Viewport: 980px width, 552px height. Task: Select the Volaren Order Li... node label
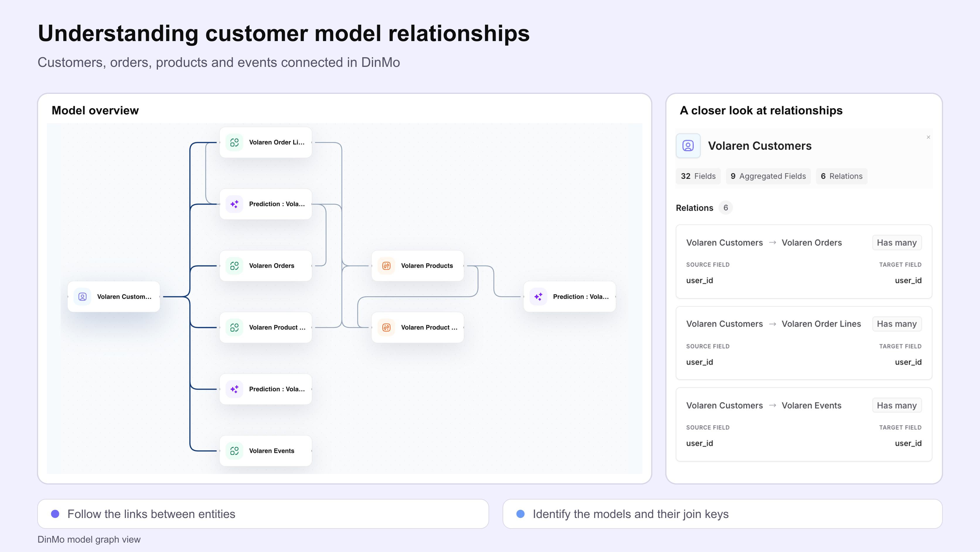click(x=277, y=142)
